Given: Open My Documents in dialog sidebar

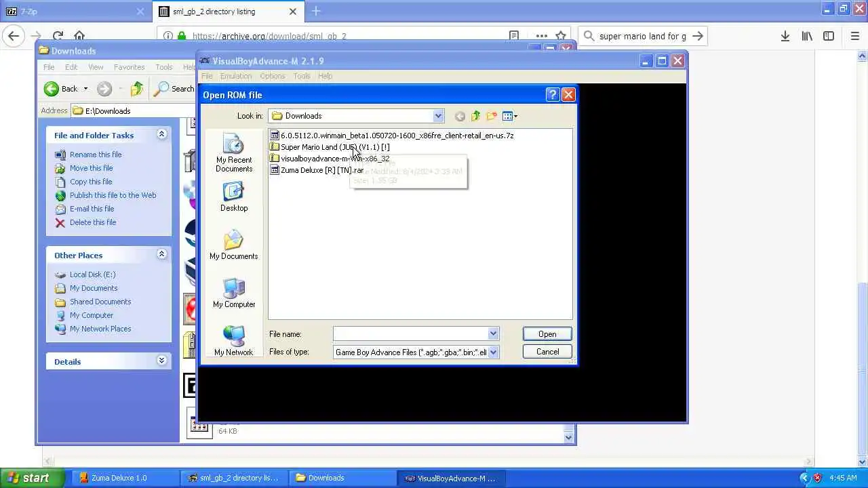Looking at the screenshot, I should 233,245.
